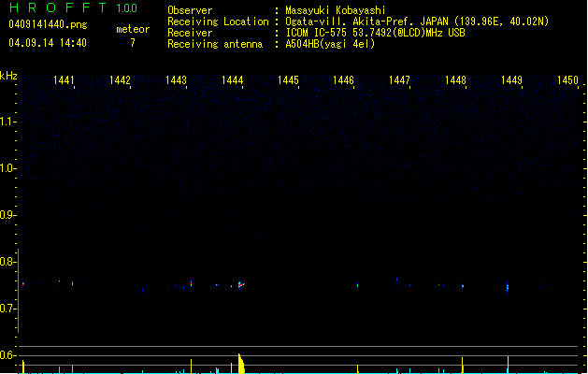The height and width of the screenshot is (374, 588).
Task: Select the A504HB(yagi 4el) antenna text
Action: click(x=330, y=44)
